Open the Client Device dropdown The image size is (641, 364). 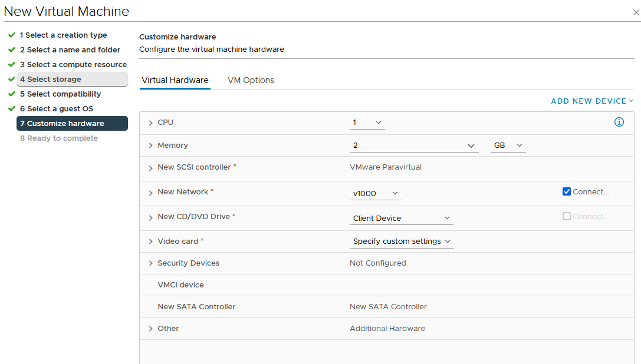pos(401,218)
